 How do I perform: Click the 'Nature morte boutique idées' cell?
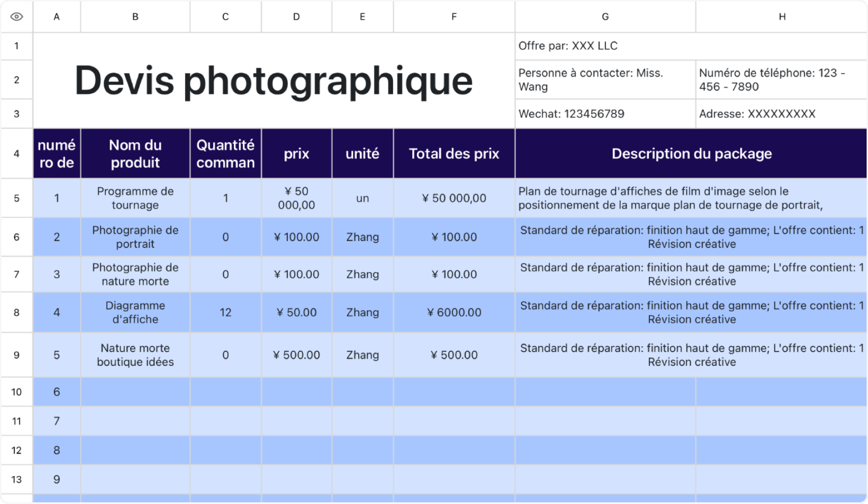point(135,355)
